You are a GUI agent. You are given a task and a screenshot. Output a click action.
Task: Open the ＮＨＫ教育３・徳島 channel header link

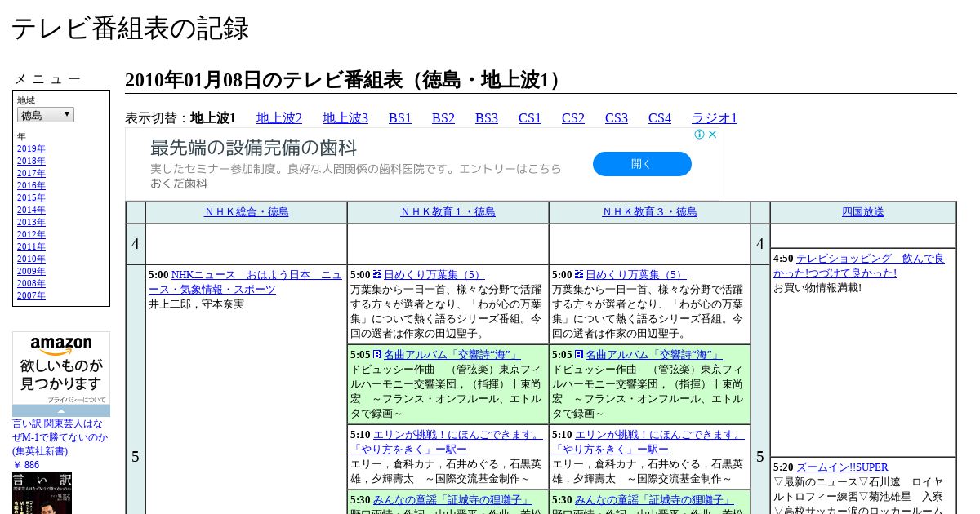pyautogui.click(x=650, y=212)
